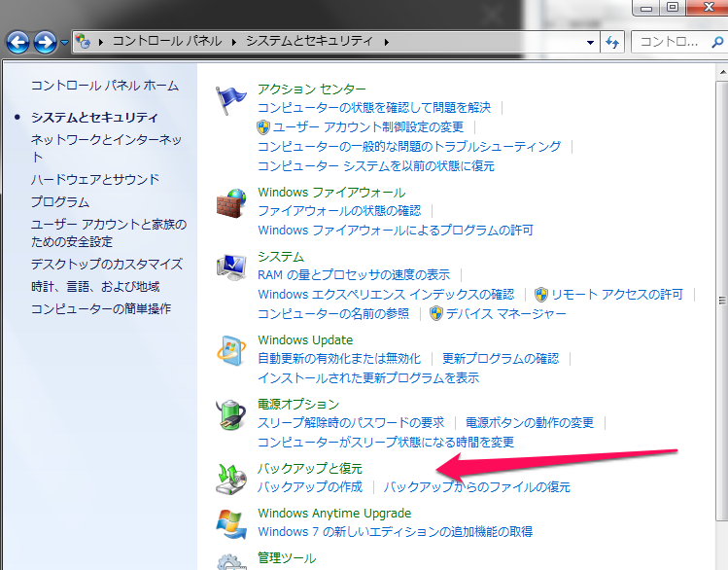Open コンピューターの名前の参照 link
The image size is (728, 570).
click(333, 314)
